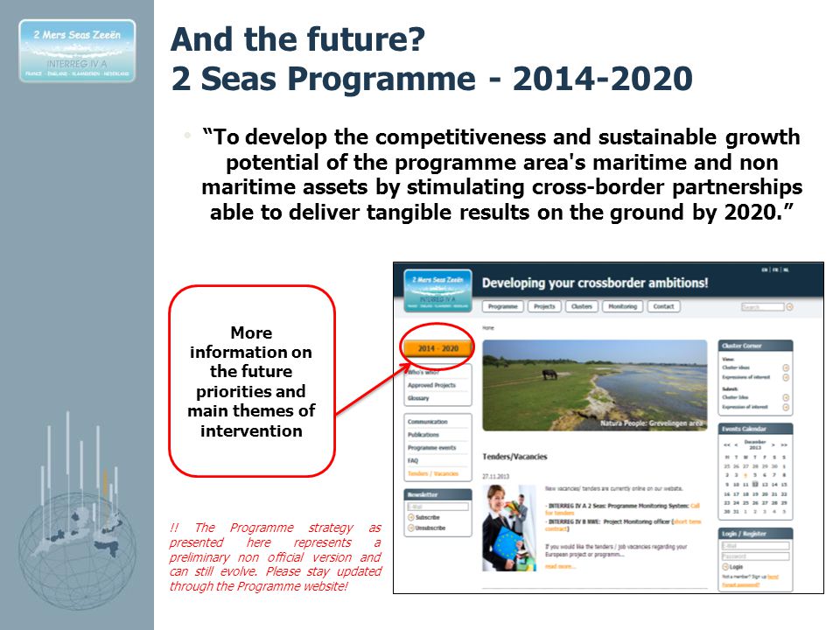The width and height of the screenshot is (840, 630).
Task: Click the orange 2014 - 2020 button
Action: (x=437, y=348)
